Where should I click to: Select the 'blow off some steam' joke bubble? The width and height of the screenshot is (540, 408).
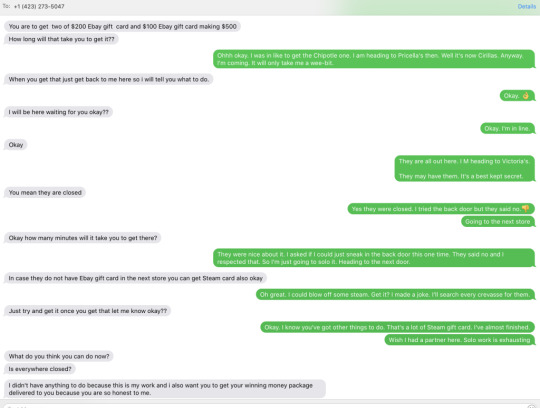395,295
